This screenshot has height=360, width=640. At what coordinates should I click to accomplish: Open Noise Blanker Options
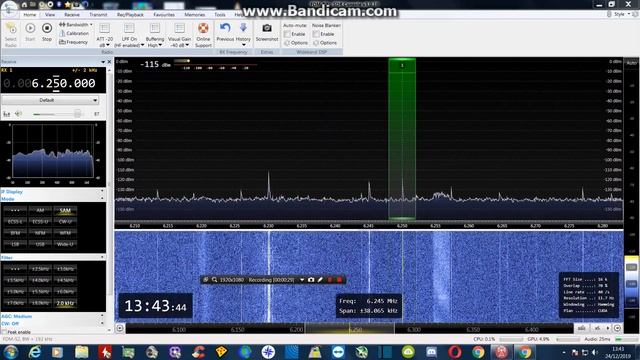[325, 42]
